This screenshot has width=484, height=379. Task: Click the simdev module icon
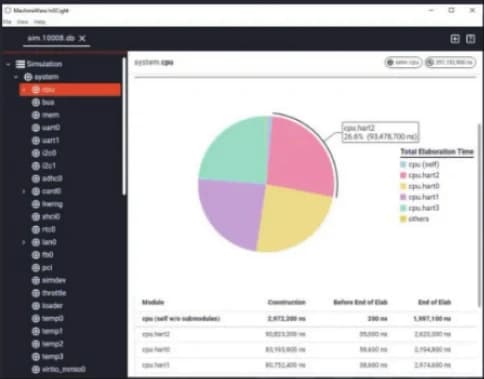[x=36, y=280]
